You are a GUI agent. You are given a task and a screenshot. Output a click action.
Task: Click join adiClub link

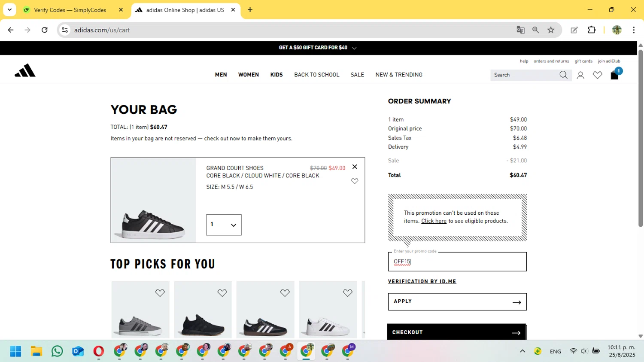tap(609, 61)
